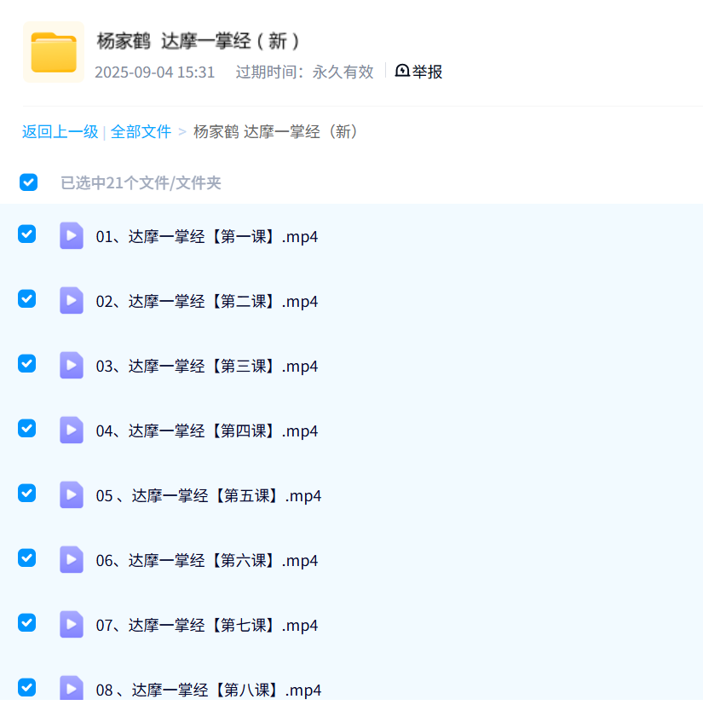
Task: Click 已选中21个文件/文件夹 label
Action: coord(141,183)
